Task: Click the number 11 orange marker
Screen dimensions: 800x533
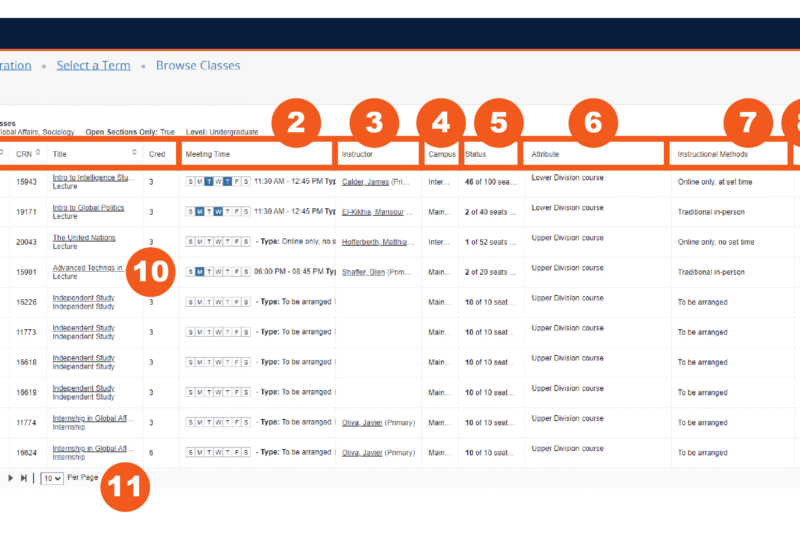Action: coord(125,487)
